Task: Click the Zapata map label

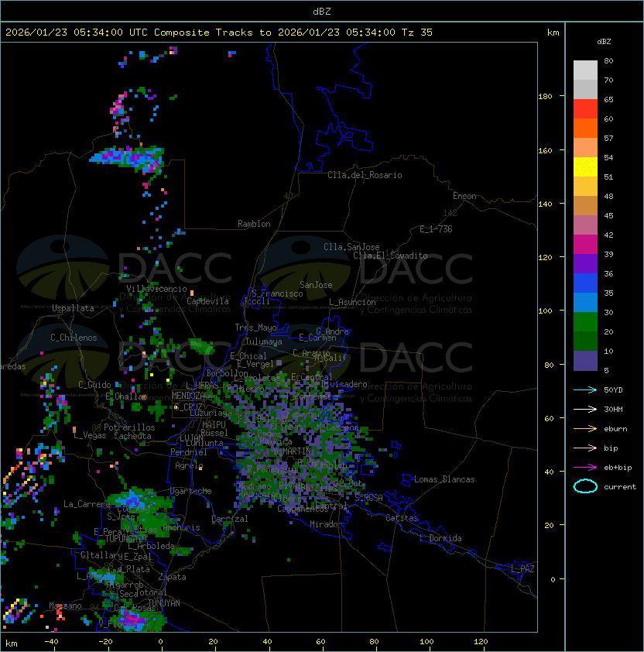Action: tap(172, 577)
